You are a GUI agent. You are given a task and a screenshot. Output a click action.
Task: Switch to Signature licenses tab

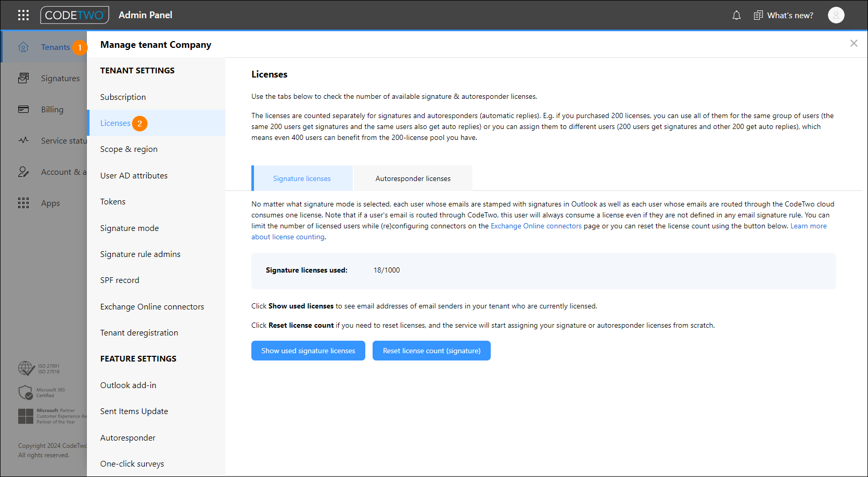(x=302, y=178)
